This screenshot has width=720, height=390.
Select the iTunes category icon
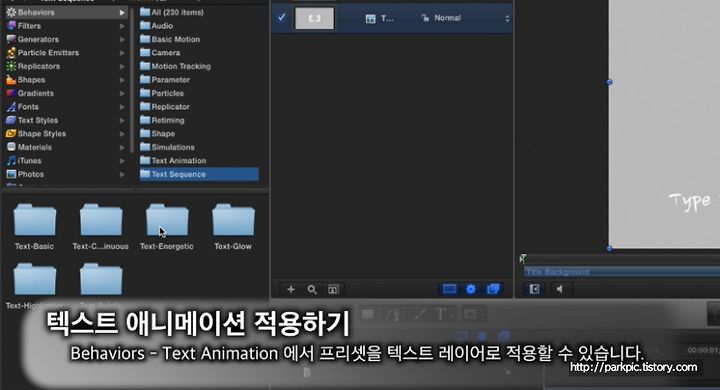coord(11,160)
